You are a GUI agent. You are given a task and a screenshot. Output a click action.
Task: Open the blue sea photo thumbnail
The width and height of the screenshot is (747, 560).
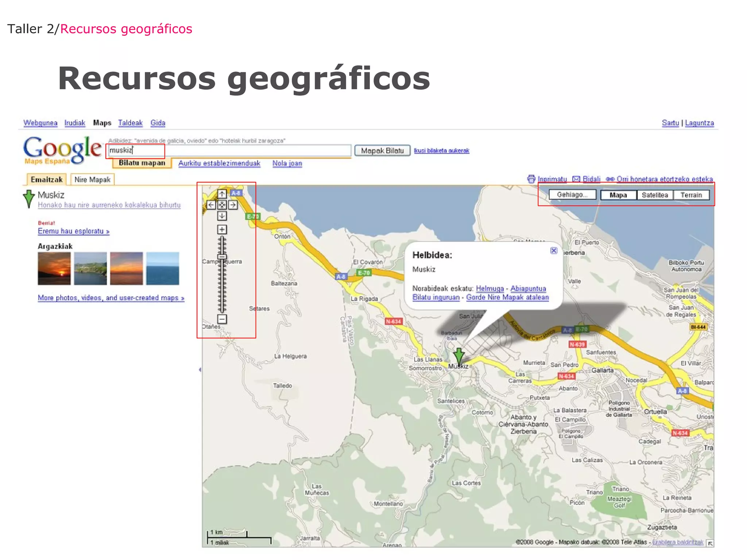[163, 268]
